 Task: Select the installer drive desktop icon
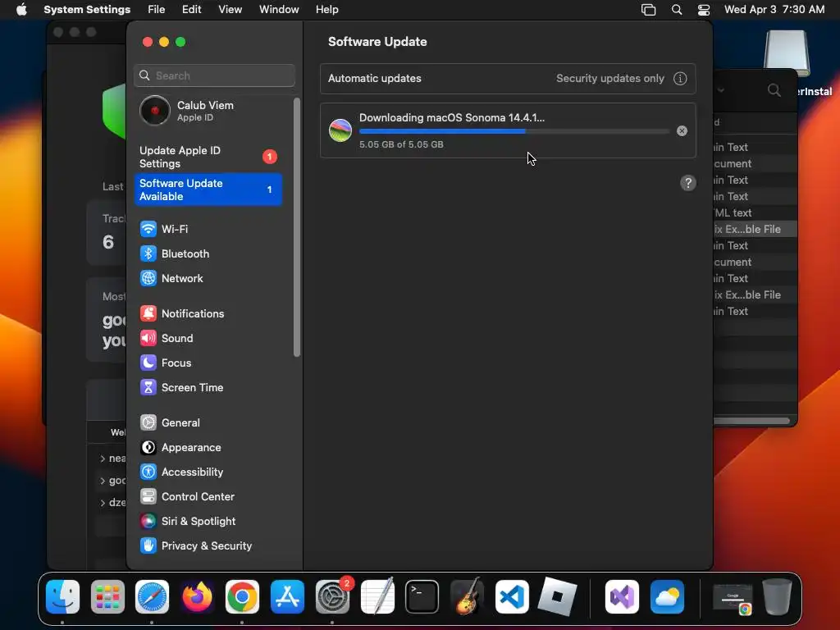pos(786,54)
